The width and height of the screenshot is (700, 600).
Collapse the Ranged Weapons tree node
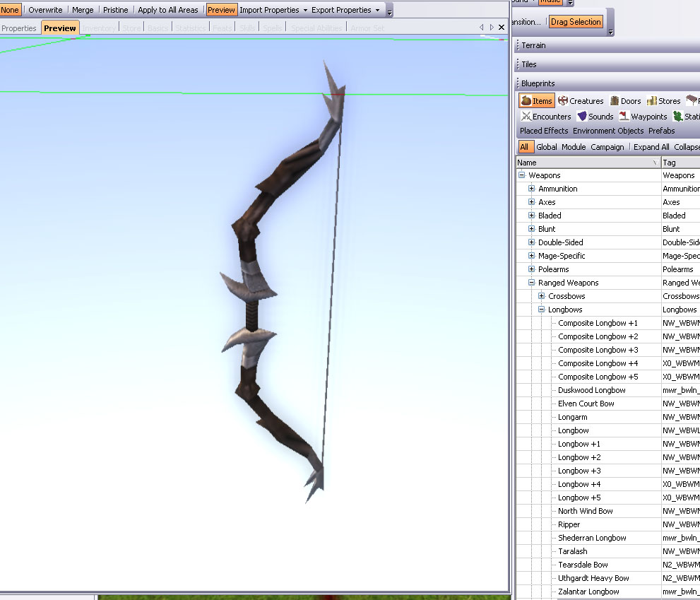tap(531, 283)
